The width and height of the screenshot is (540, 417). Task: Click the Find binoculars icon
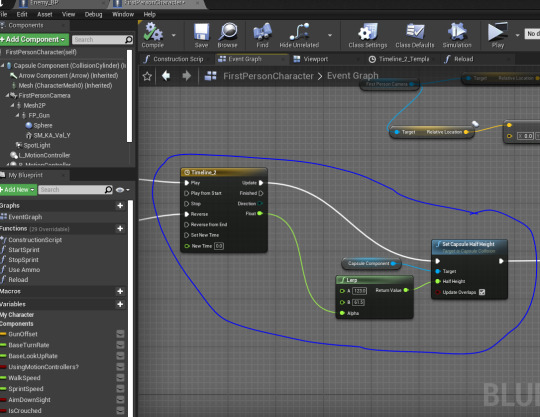click(x=262, y=32)
